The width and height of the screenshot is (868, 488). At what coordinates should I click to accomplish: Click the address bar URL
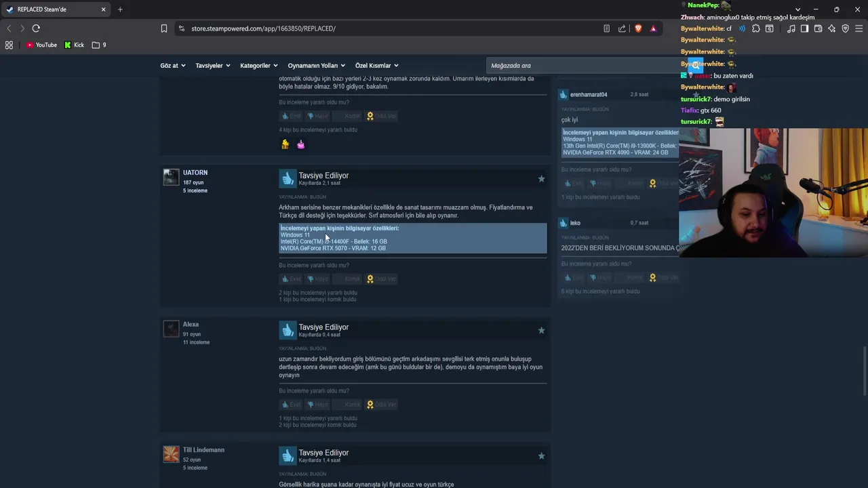(263, 28)
